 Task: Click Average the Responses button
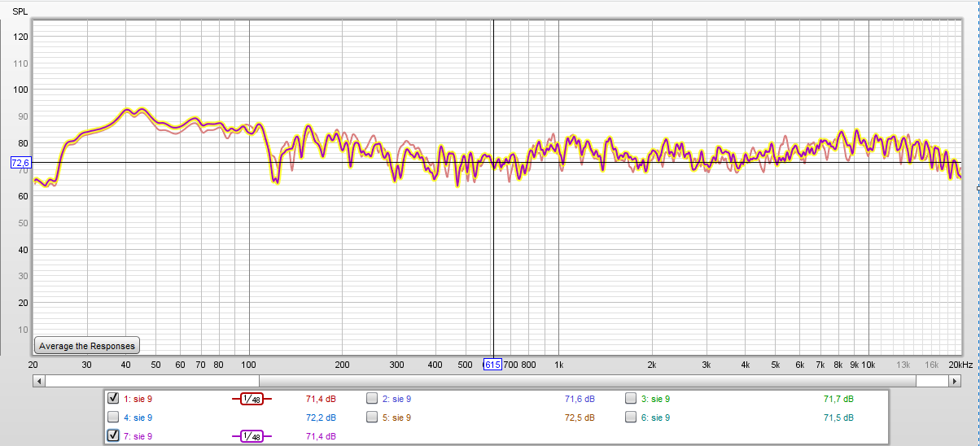coord(87,346)
